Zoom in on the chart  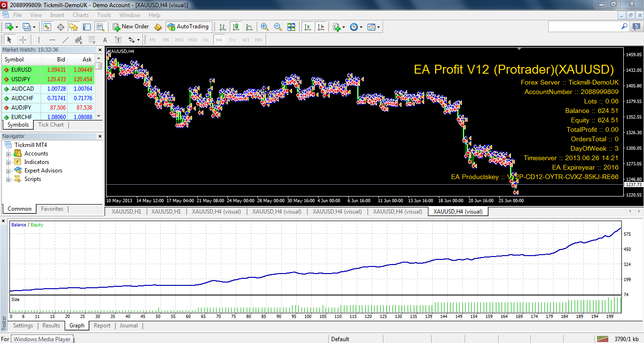pos(265,27)
